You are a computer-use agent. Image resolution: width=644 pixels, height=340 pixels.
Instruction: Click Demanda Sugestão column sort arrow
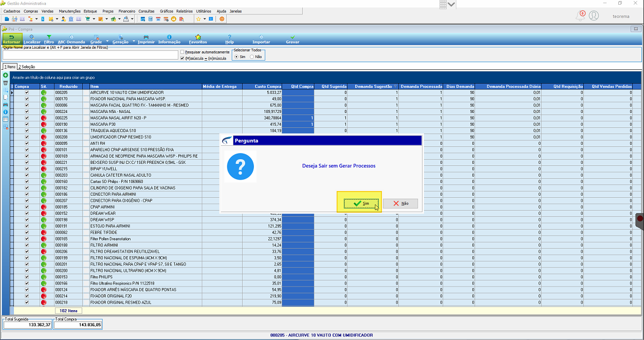click(395, 86)
